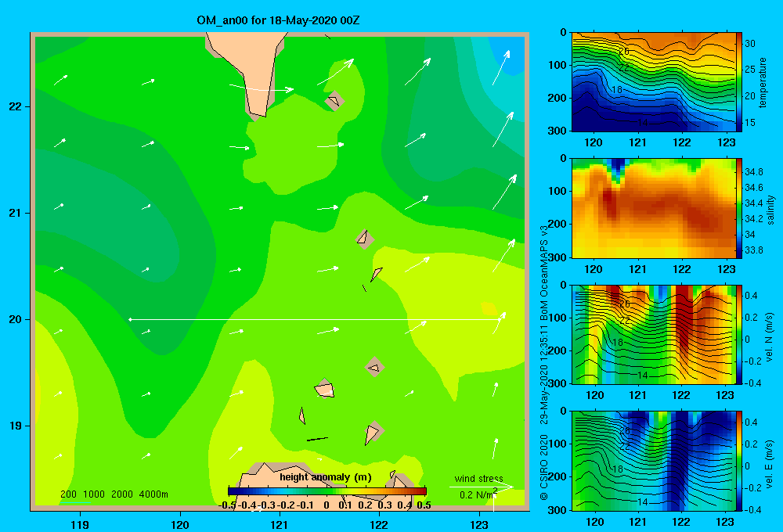Click the 34.8 tick on salinity colorbar
This screenshot has height=532, width=783.
coord(753,171)
